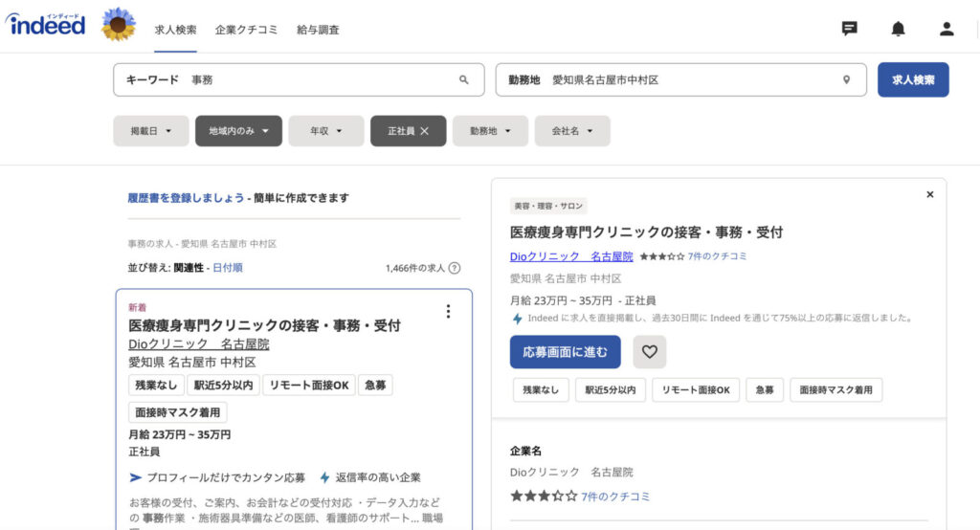Image resolution: width=980 pixels, height=530 pixels.
Task: Close the job detail panel
Action: click(x=929, y=194)
